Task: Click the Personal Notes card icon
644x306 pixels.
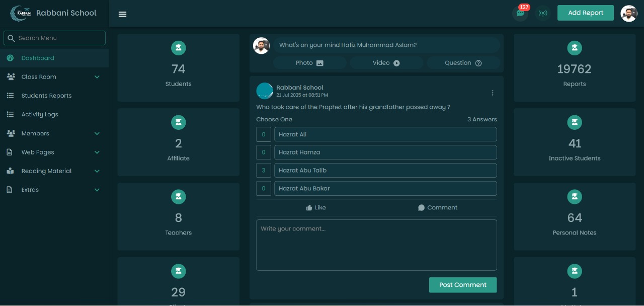Action: [575, 197]
